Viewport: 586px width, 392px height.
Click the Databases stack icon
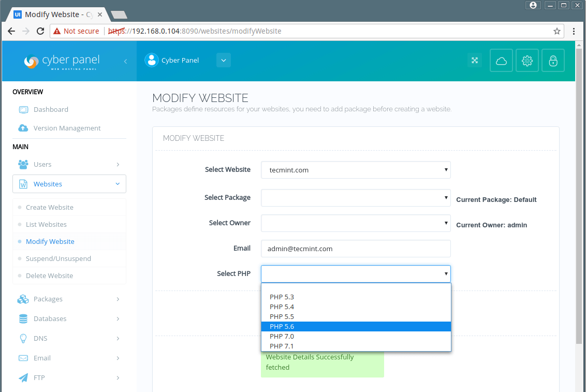click(x=23, y=319)
